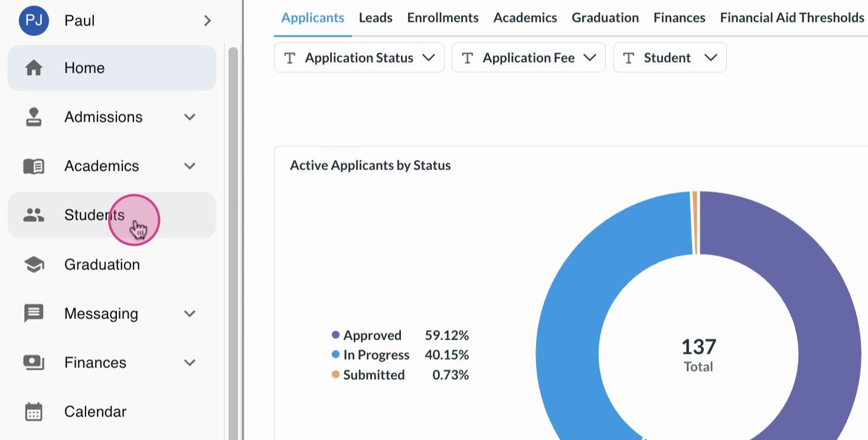This screenshot has width=868, height=440.
Task: Expand the Finances menu chevron
Action: click(190, 363)
